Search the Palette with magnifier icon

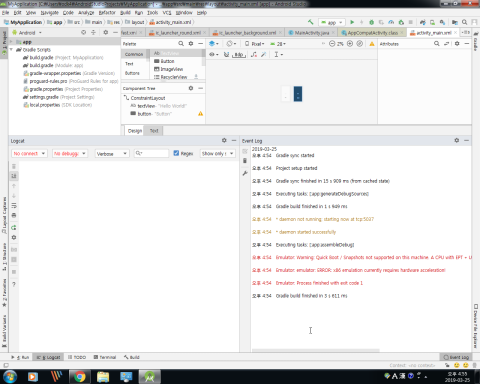181,44
